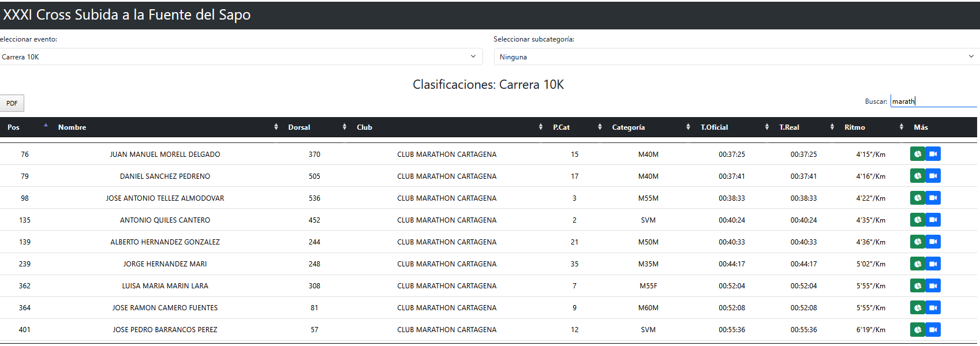The image size is (980, 346).
Task: Open video icon for Jose Ramon Camero Fuentes
Action: [933, 307]
